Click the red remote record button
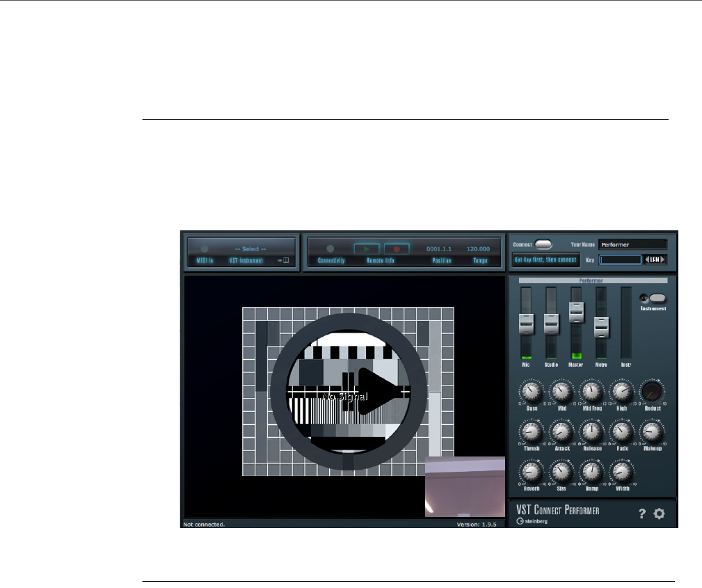This screenshot has width=702, height=588. pyautogui.click(x=397, y=248)
